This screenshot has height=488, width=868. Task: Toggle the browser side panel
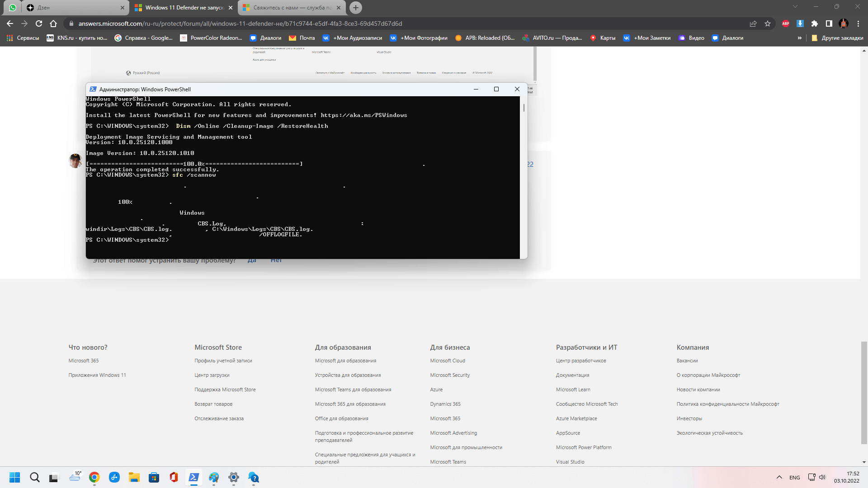tap(829, 23)
